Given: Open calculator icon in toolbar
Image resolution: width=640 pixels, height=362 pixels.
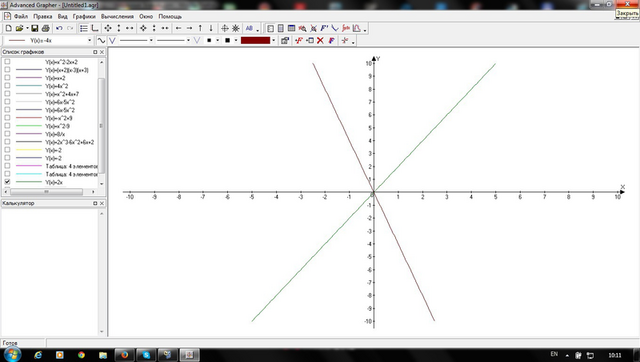Looking at the screenshot, I should (x=281, y=28).
